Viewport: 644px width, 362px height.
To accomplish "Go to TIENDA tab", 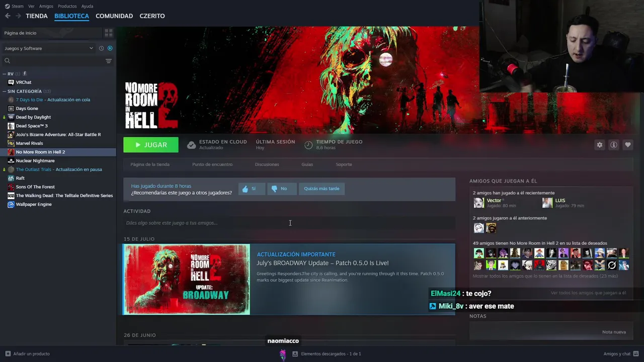I will (x=37, y=16).
